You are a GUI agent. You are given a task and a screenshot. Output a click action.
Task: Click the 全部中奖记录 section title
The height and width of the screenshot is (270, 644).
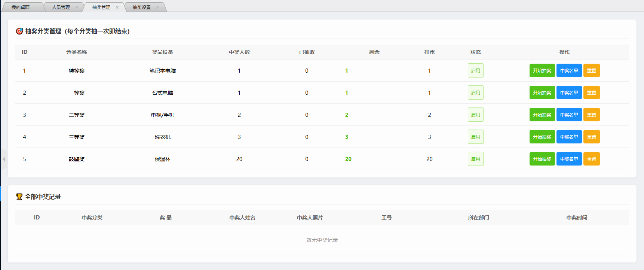point(43,197)
